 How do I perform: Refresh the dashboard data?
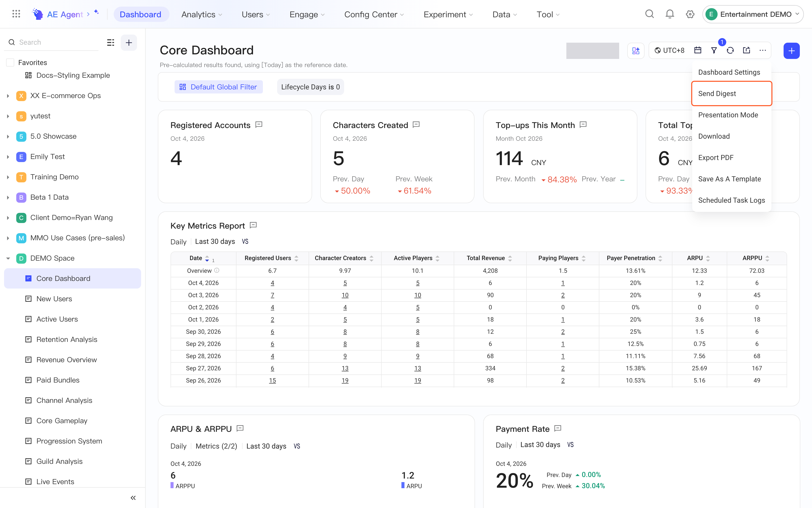pos(730,50)
